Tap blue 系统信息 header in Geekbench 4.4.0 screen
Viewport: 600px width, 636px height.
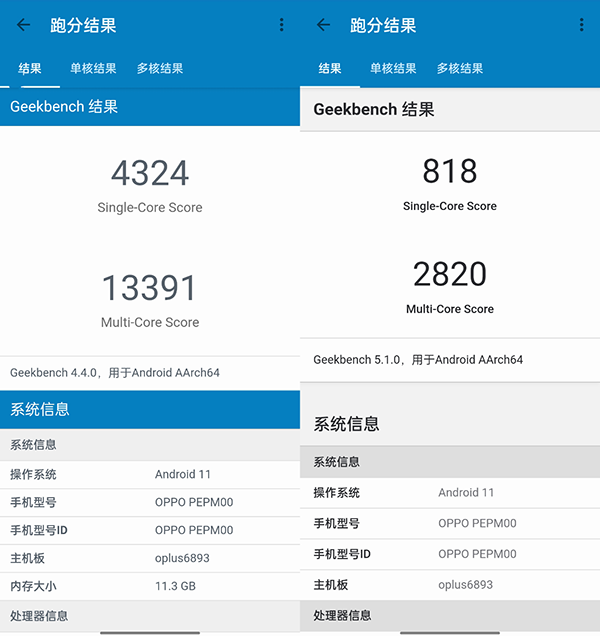pos(150,410)
